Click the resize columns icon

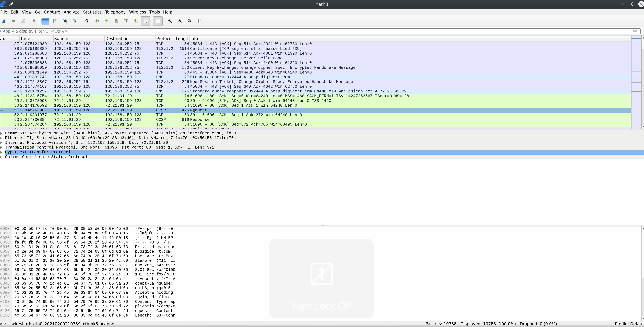199,21
